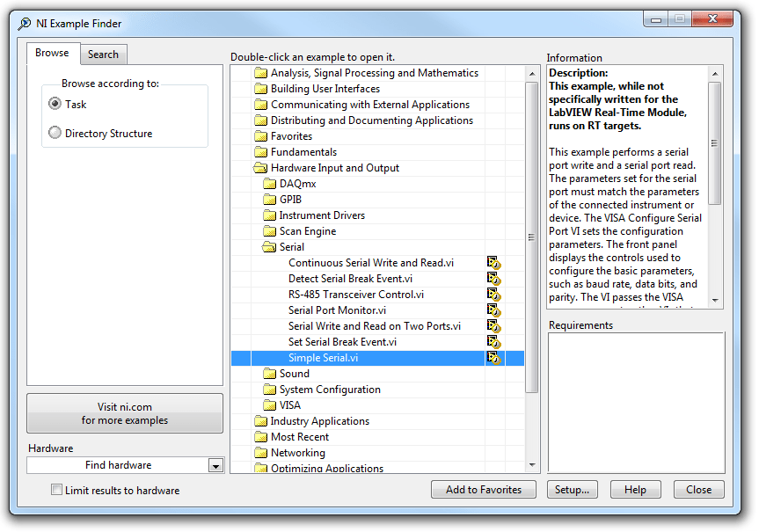Enable the Limit results to hardware checkbox
759x532 pixels.
point(56,489)
